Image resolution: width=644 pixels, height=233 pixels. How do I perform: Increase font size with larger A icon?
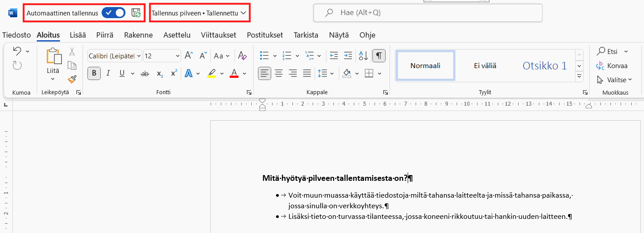tap(189, 56)
